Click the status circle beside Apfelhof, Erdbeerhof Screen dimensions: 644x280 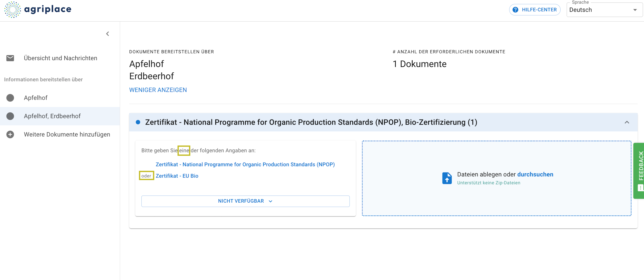[10, 116]
